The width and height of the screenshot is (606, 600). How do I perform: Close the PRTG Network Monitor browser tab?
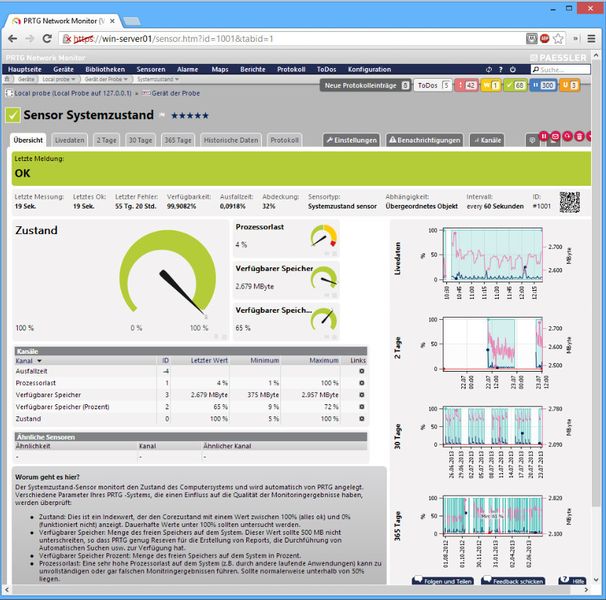[112, 21]
